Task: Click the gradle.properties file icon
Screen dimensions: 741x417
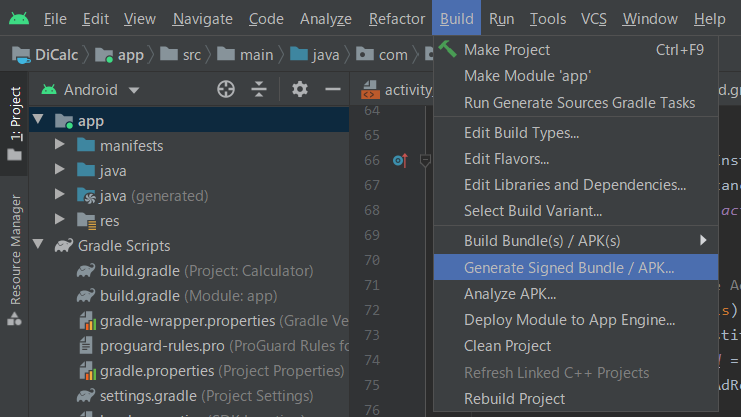Action: (87, 371)
